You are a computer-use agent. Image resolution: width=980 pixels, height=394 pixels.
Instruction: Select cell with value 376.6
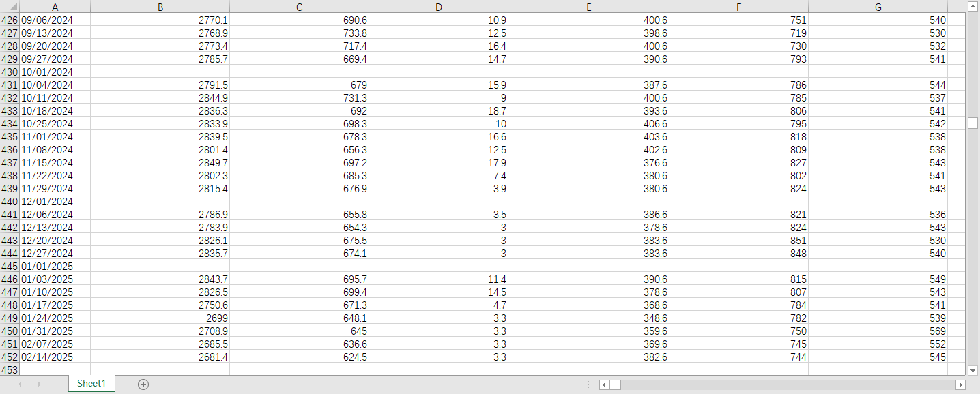coord(588,163)
